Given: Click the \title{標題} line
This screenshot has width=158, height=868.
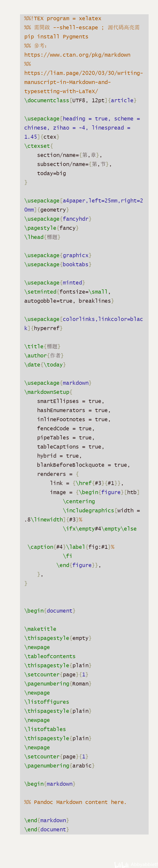Looking at the screenshot, I should click(x=42, y=346).
